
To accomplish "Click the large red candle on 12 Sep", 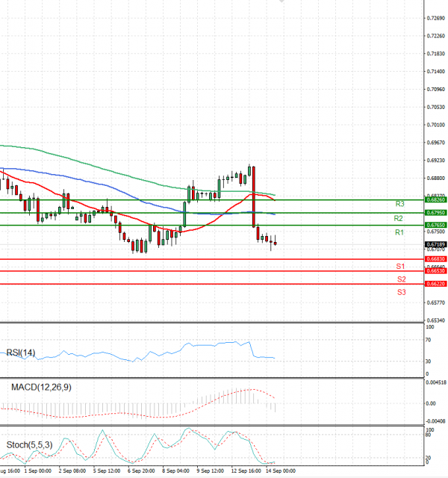I will point(254,196).
